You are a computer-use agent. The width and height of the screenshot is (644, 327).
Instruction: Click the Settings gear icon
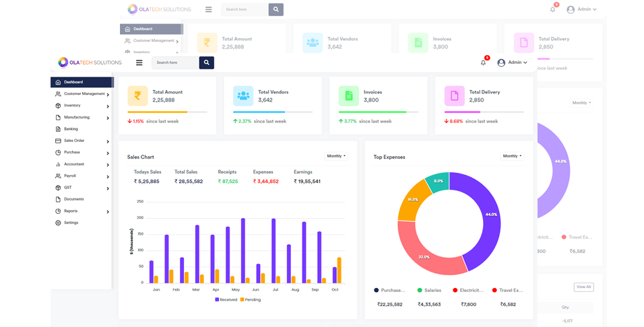58,223
